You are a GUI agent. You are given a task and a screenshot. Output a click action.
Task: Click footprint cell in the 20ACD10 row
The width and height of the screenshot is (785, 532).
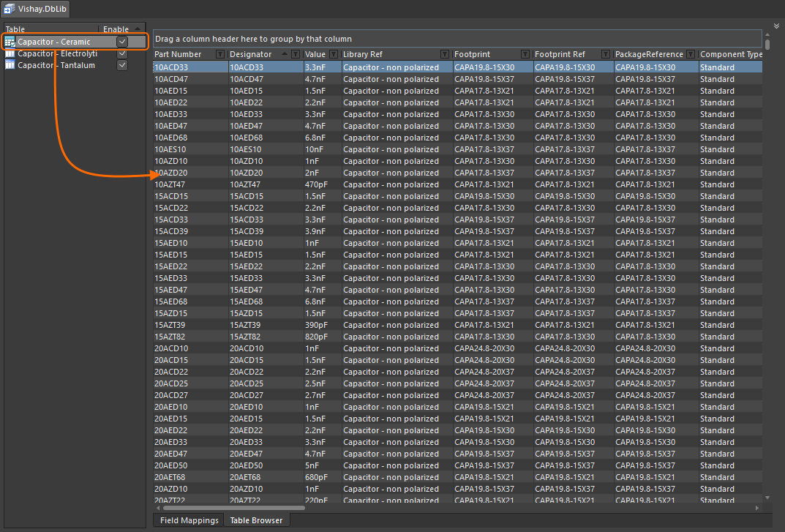[x=493, y=348]
